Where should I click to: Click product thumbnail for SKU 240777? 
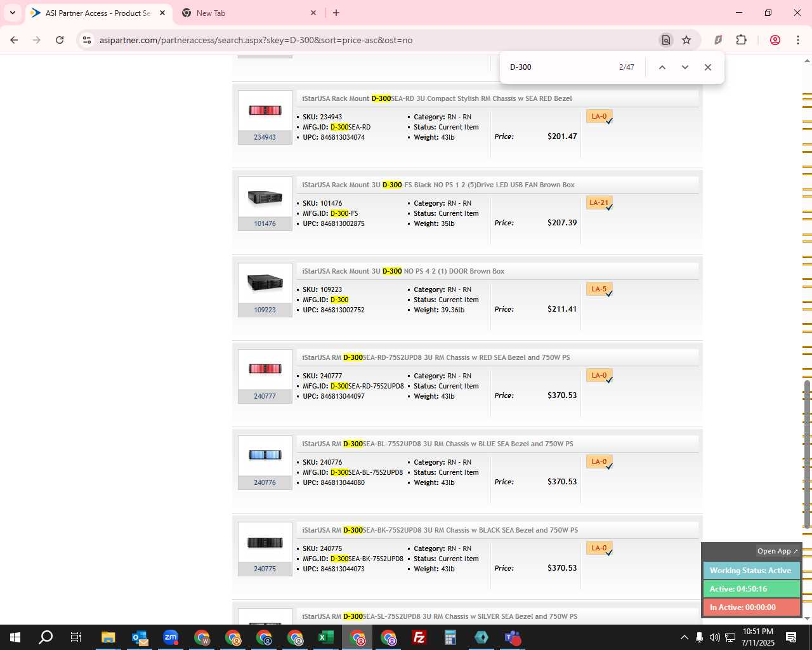tap(265, 369)
